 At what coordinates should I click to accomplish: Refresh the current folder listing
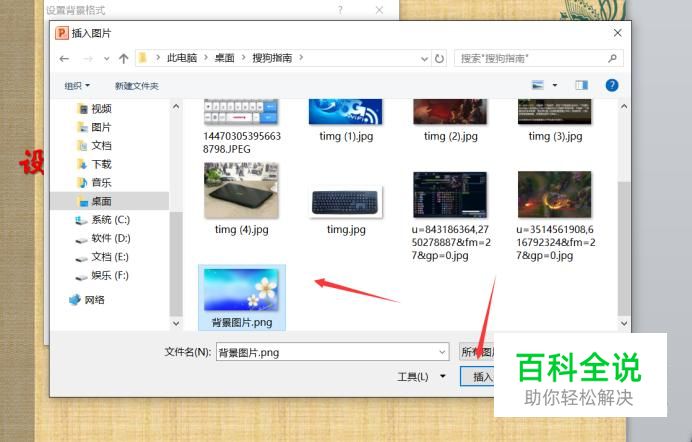click(439, 58)
